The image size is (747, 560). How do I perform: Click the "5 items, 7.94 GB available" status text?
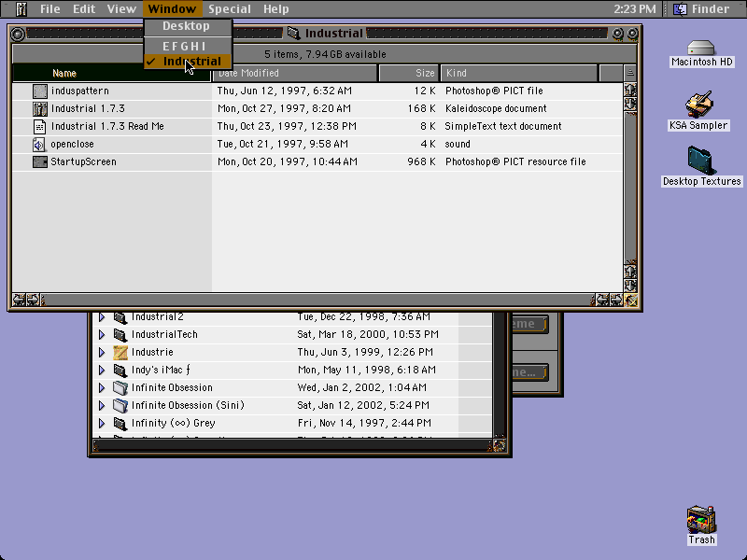tap(325, 54)
